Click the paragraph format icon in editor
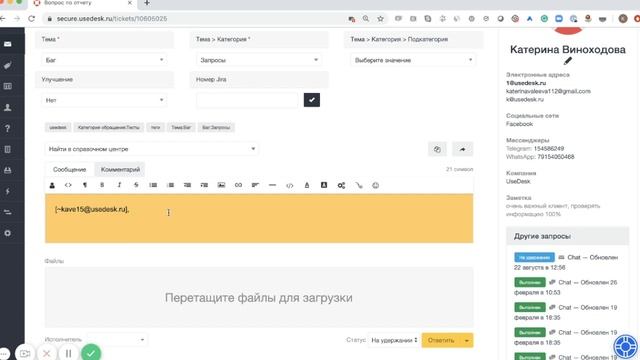 85,185
